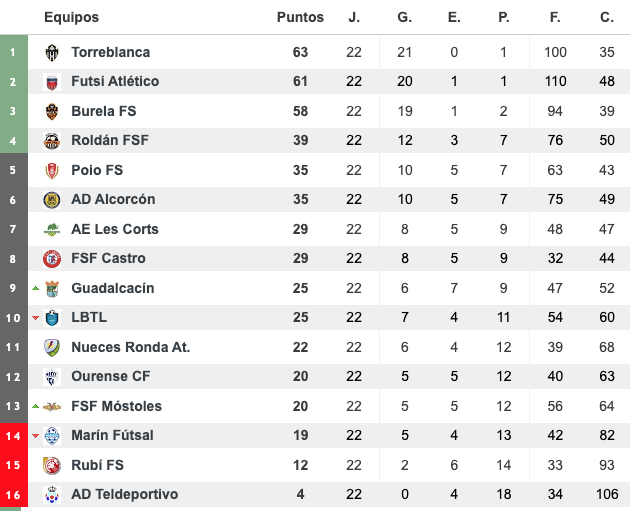The height and width of the screenshot is (511, 630).
Task: Click the Marín Fútsal team name
Action: 112,435
